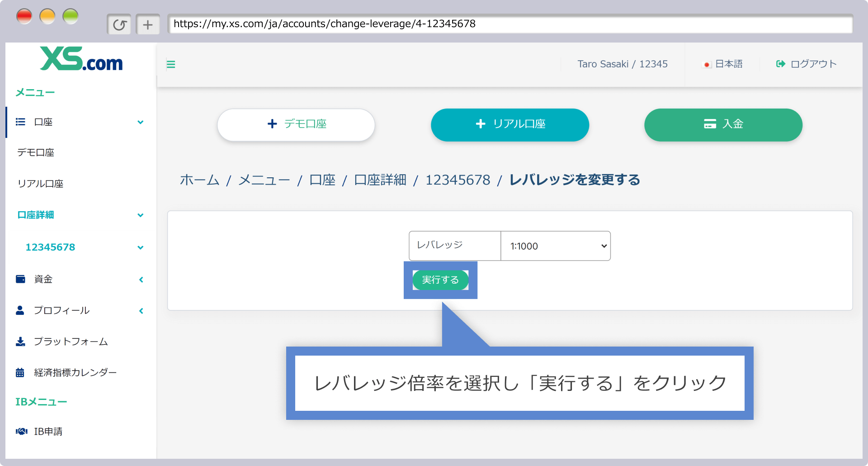The width and height of the screenshot is (868, 466).
Task: Click the list icon beside 口座
Action: click(20, 122)
